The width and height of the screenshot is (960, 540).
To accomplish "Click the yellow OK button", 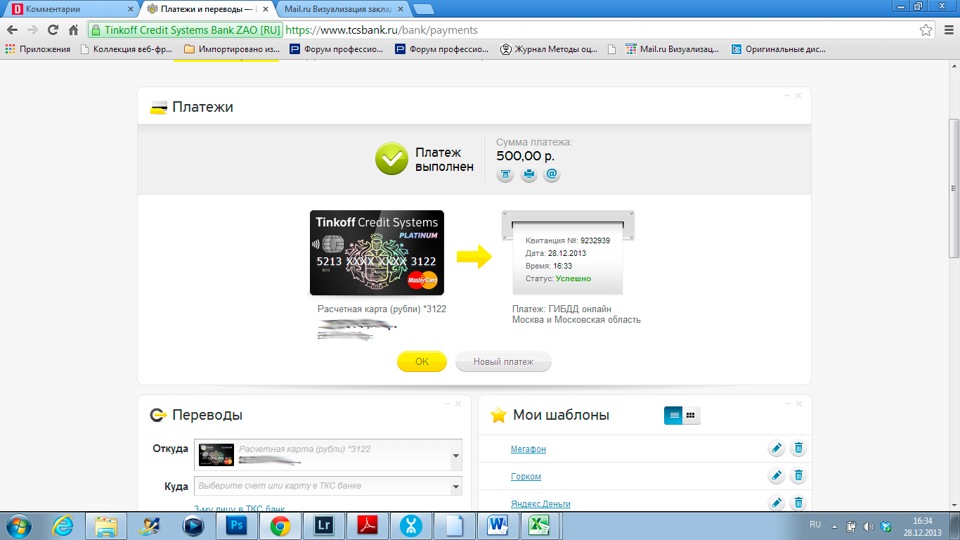I will [x=422, y=362].
